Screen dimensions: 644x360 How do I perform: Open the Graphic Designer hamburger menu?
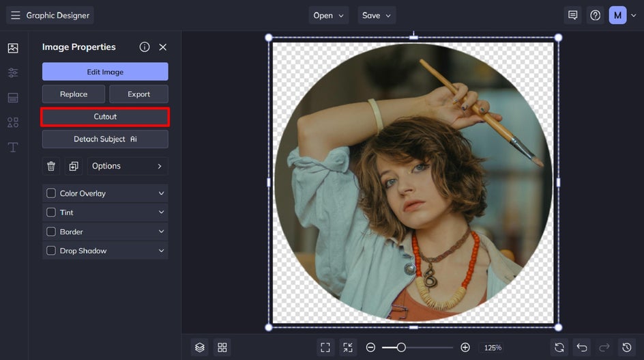(x=15, y=15)
